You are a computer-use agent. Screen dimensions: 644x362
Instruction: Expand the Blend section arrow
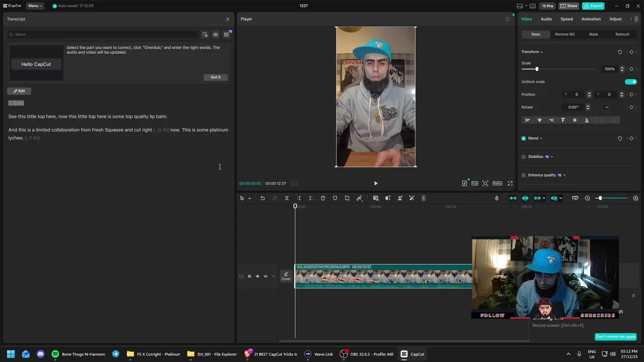(541, 138)
